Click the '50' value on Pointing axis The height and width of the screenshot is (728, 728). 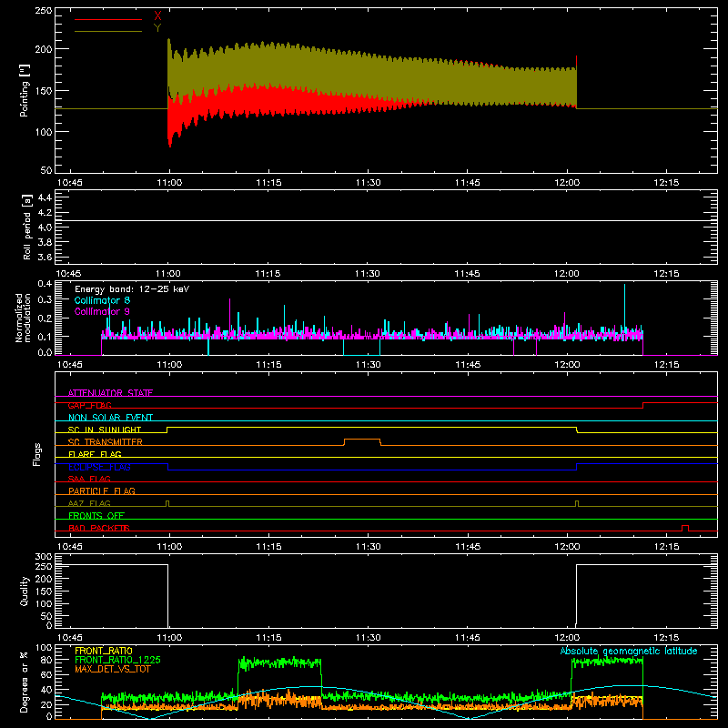(46, 170)
